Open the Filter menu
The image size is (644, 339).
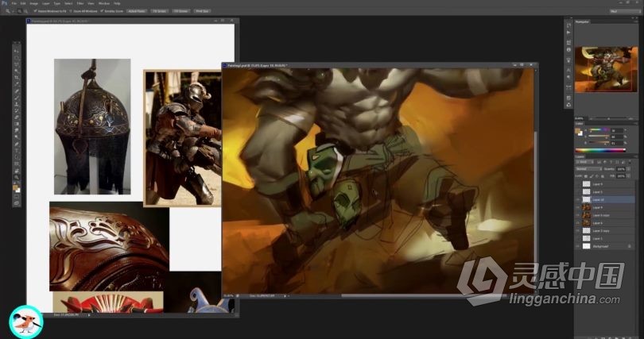coord(80,3)
